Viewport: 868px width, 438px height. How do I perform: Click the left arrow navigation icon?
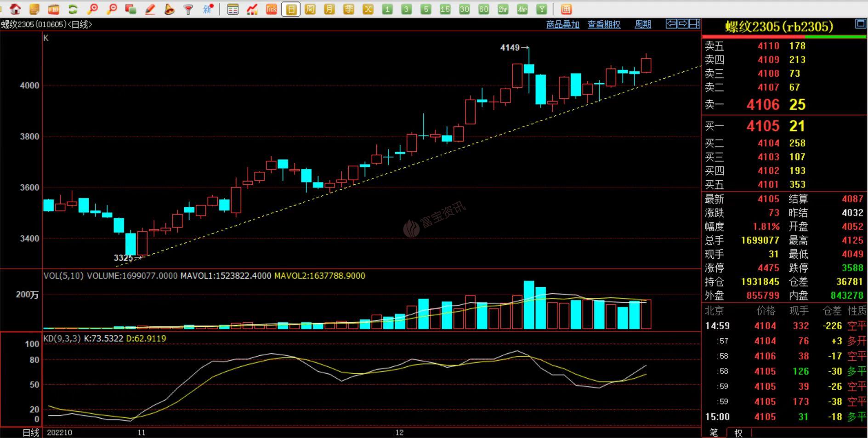coord(671,24)
